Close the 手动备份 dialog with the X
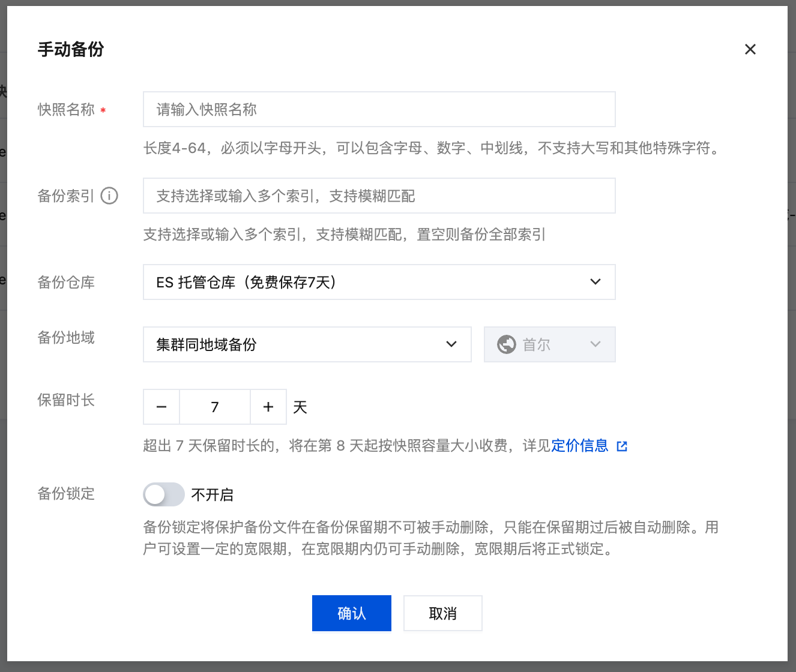 pos(750,49)
